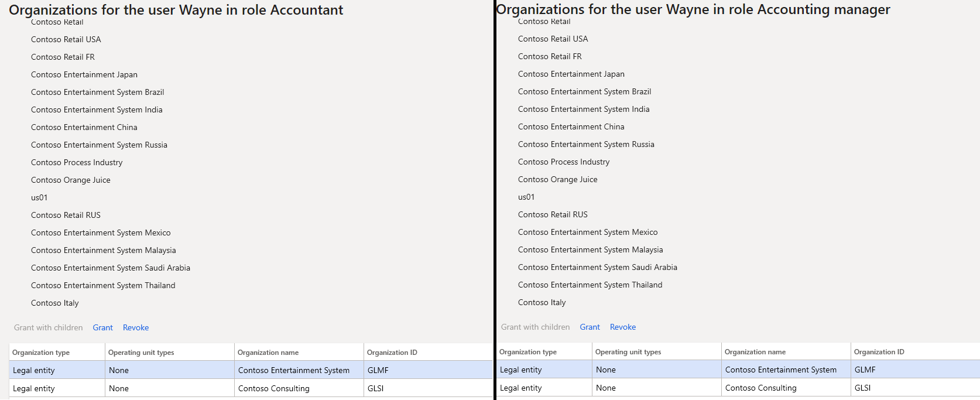Select Contoso Entertainment System Russia in Accounting manager list

(586, 144)
